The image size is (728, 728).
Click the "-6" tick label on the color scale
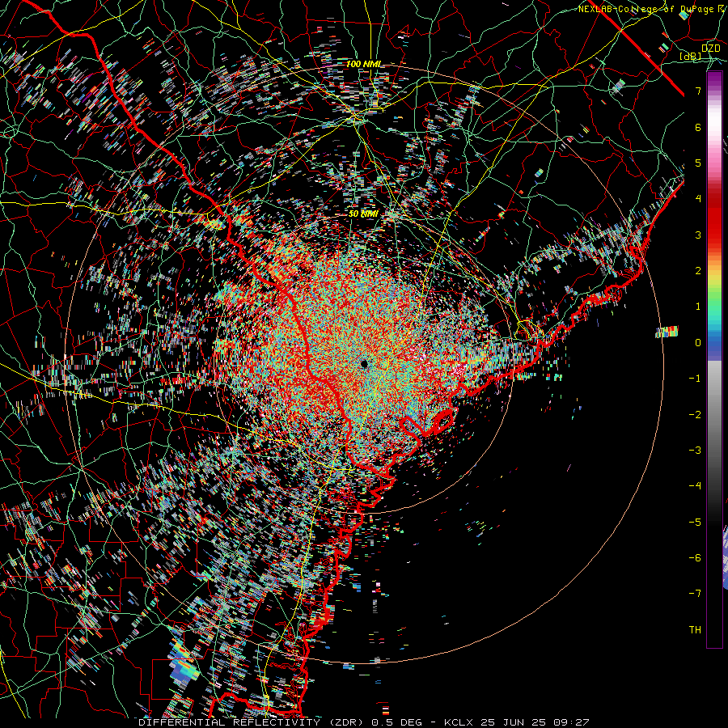click(695, 558)
